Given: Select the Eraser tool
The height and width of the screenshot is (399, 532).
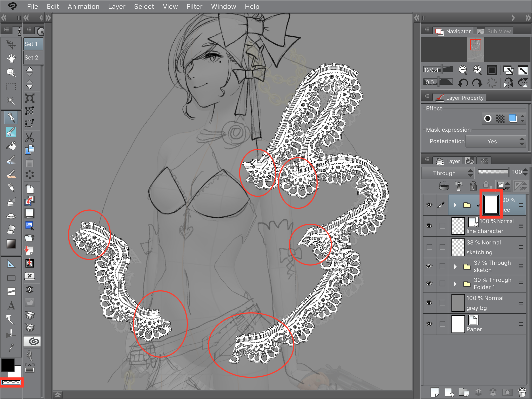Looking at the screenshot, I should (x=11, y=230).
